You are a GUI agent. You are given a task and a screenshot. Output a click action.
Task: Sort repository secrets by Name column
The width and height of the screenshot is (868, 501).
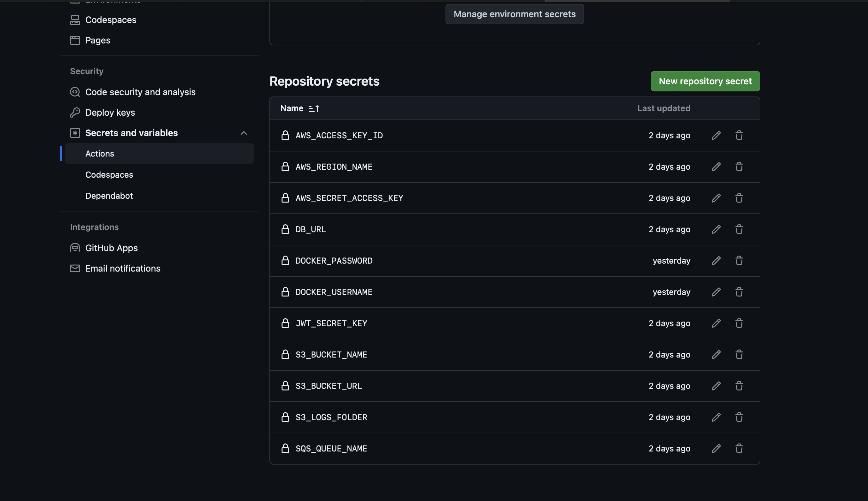pyautogui.click(x=313, y=108)
